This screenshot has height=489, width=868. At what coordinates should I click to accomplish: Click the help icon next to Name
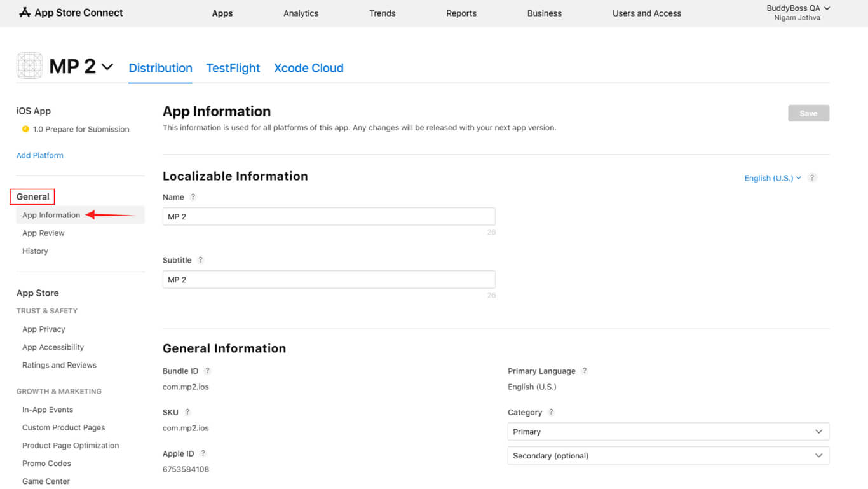click(x=193, y=197)
